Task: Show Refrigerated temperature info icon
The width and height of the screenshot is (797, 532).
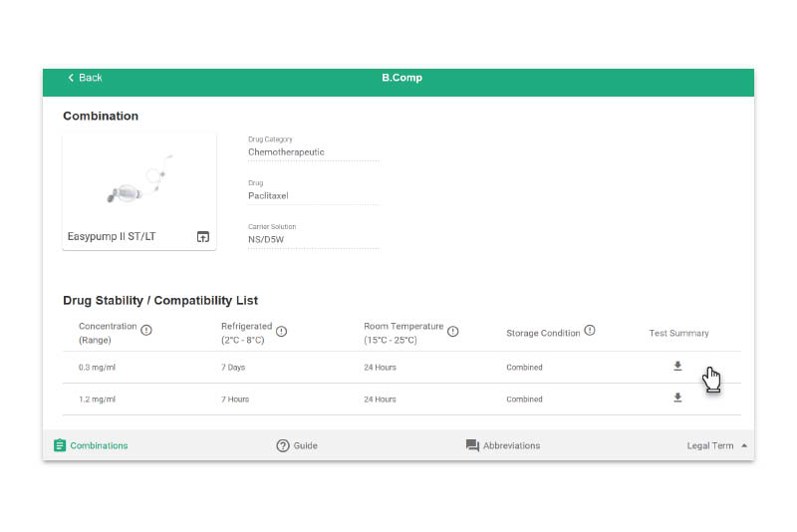Action: [x=282, y=332]
